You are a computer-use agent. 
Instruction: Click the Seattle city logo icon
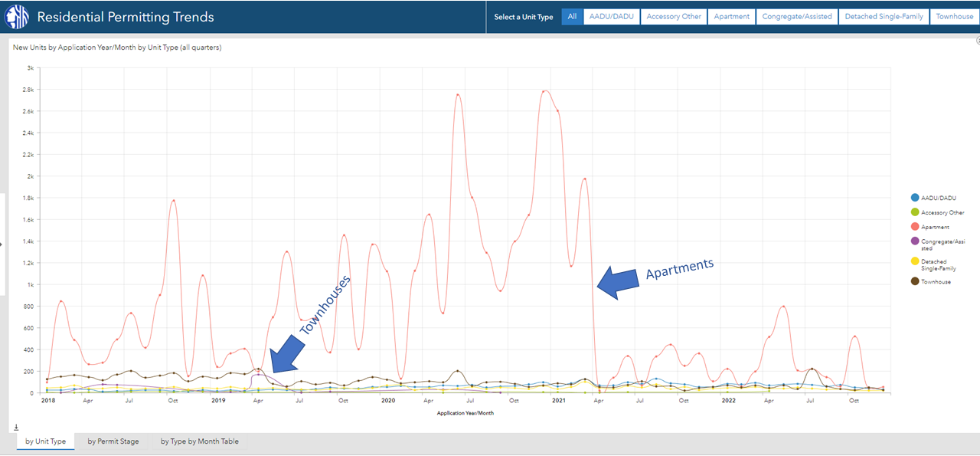pos(16,17)
